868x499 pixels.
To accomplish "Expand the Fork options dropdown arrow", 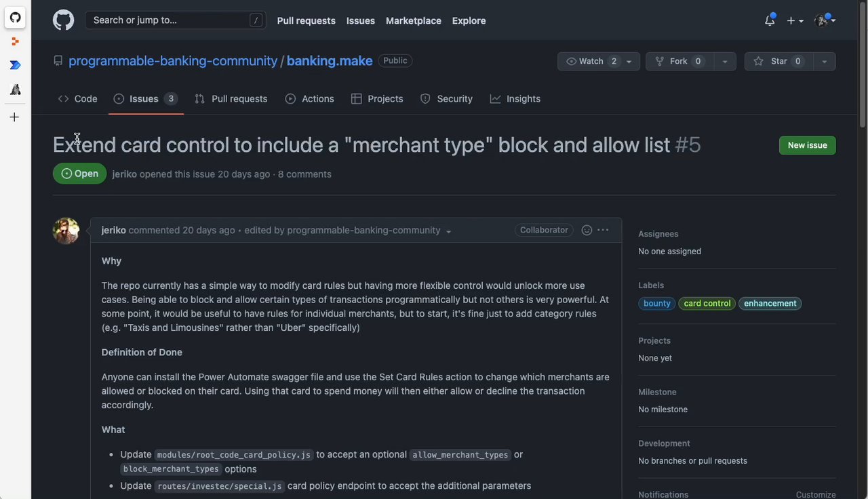I will pyautogui.click(x=724, y=61).
